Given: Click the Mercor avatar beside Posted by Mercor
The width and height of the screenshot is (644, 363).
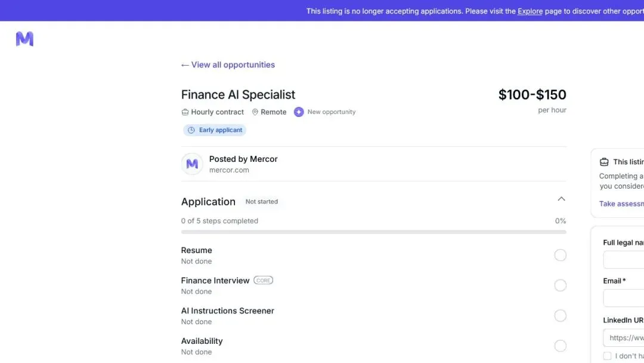Looking at the screenshot, I should [x=192, y=164].
